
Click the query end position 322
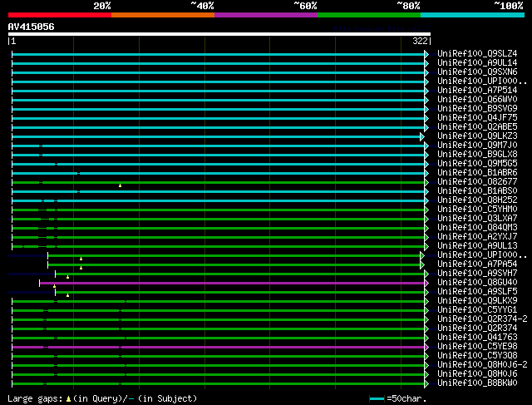click(420, 41)
